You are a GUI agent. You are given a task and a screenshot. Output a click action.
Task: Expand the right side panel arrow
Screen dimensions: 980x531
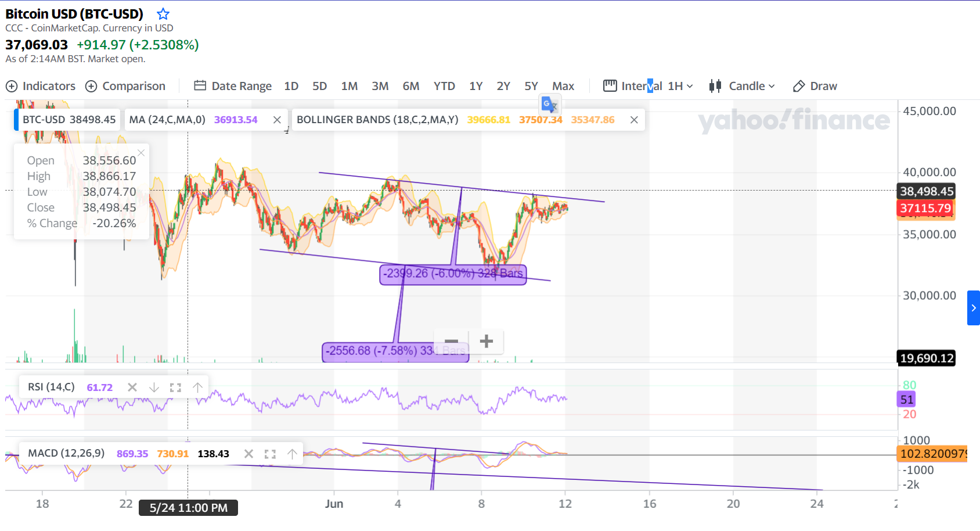(974, 308)
